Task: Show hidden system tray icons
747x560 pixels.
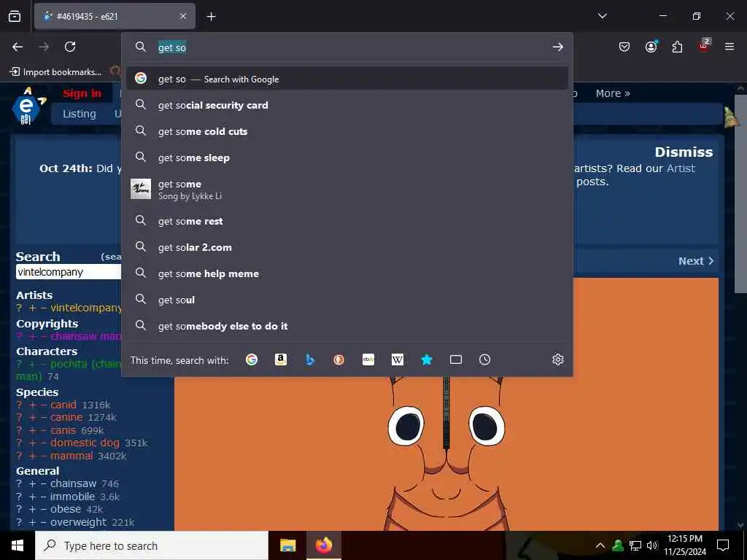Action: (600, 545)
